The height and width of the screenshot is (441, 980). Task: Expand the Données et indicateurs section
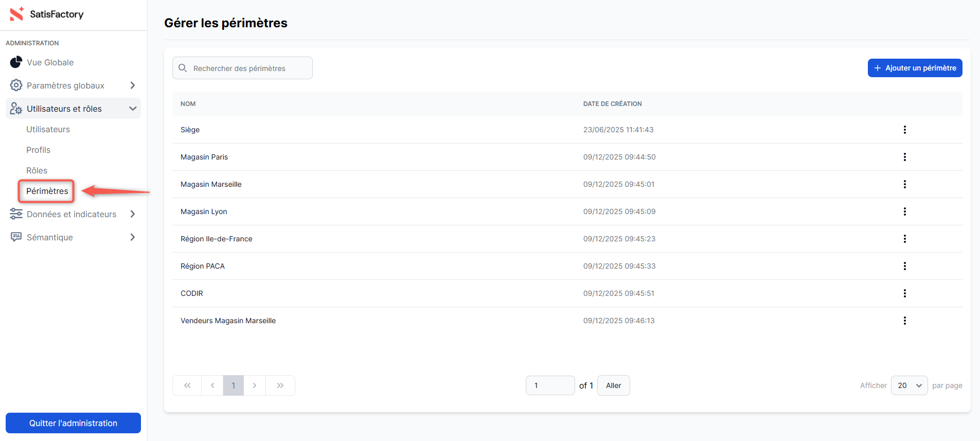point(132,214)
